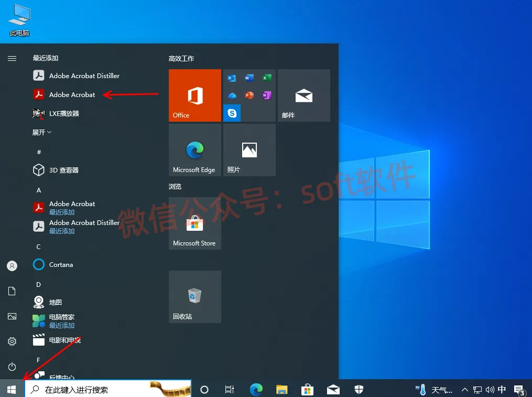The image size is (532, 397).
Task: Open OneDrive icon in Office folder tile
Action: 232,95
